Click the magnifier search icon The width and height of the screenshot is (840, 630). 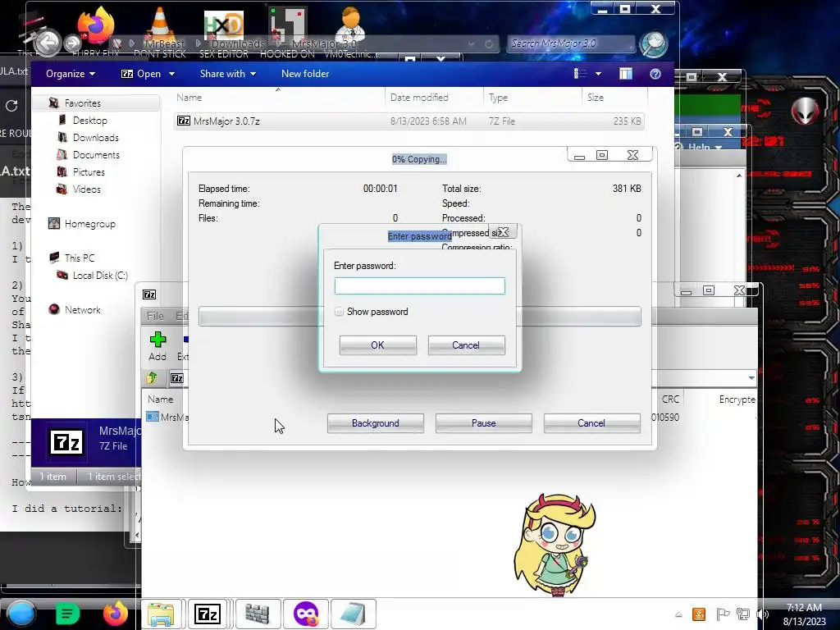pos(654,44)
